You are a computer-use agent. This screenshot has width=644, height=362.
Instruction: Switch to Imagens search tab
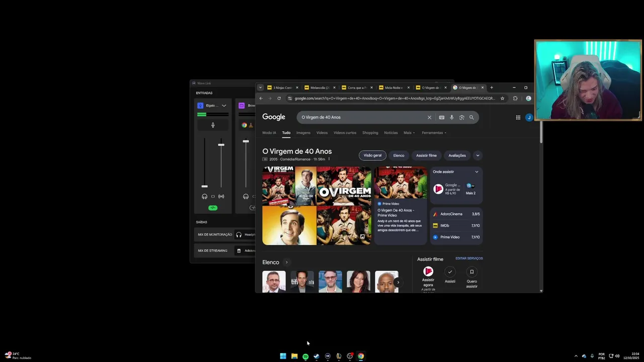tap(303, 133)
